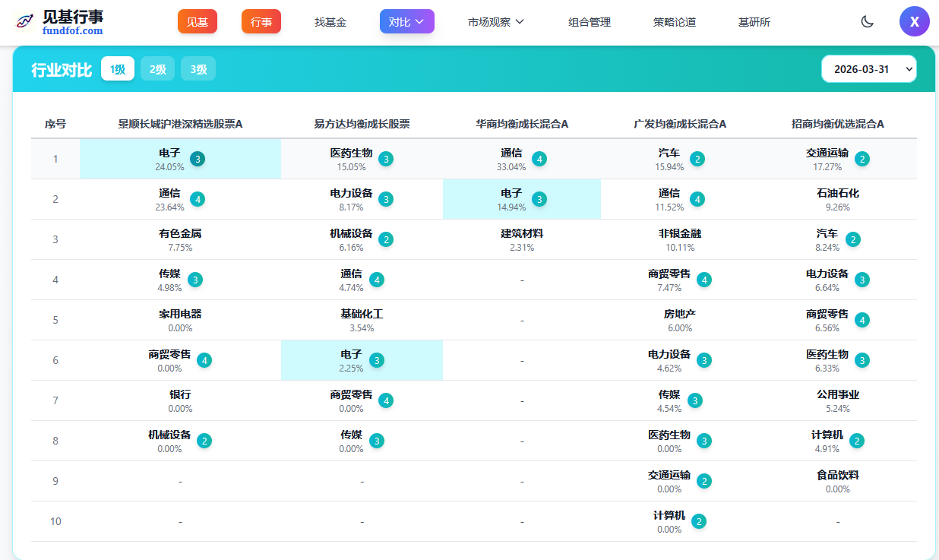
Task: Expand the 市场观察 menu
Action: click(x=496, y=21)
